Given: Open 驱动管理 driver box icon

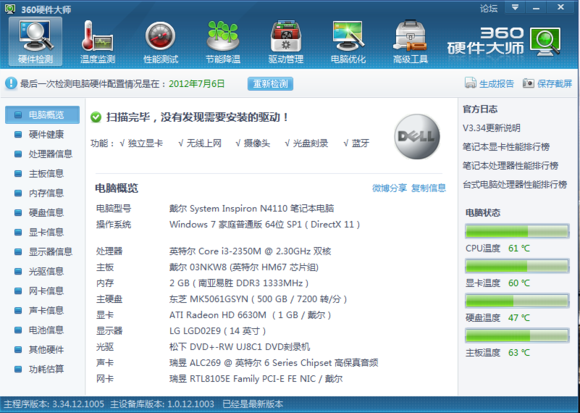Looking at the screenshot, I should 285,41.
